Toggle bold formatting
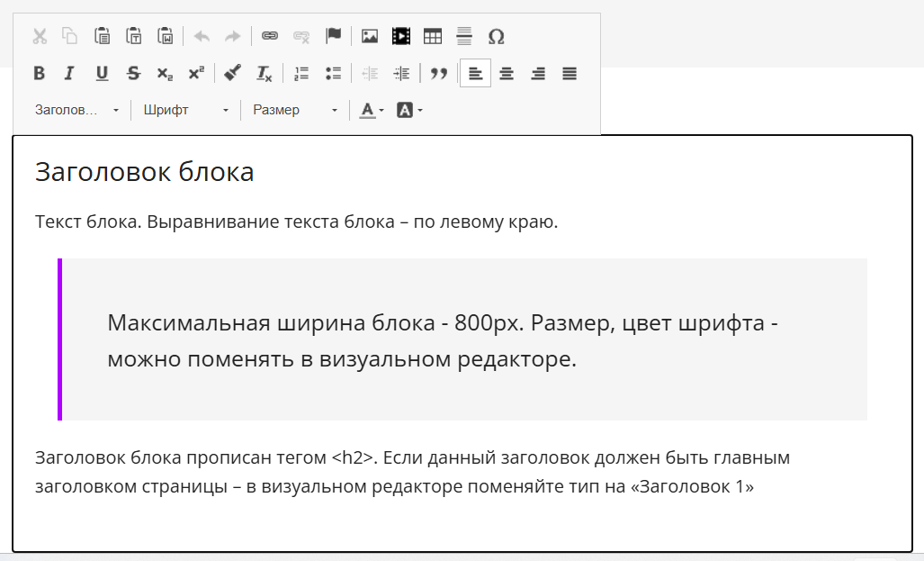 pyautogui.click(x=39, y=73)
